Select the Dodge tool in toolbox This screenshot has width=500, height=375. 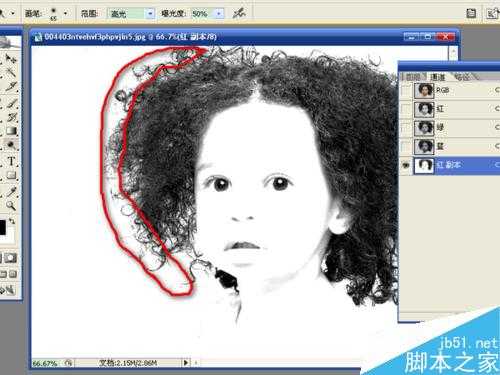click(11, 145)
